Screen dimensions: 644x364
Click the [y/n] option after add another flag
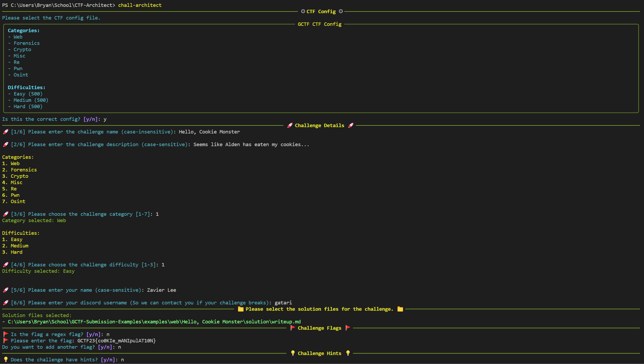pyautogui.click(x=105, y=347)
